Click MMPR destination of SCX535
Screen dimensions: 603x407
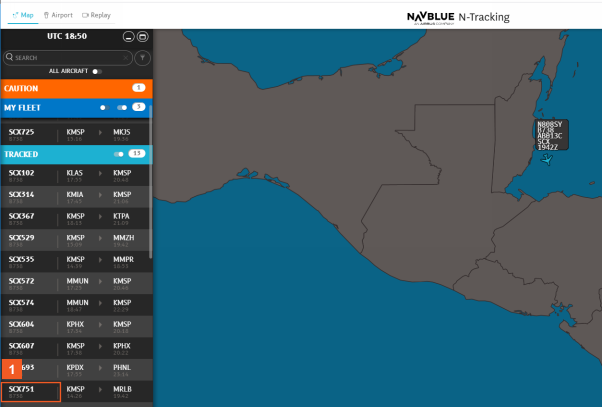[x=123, y=259]
